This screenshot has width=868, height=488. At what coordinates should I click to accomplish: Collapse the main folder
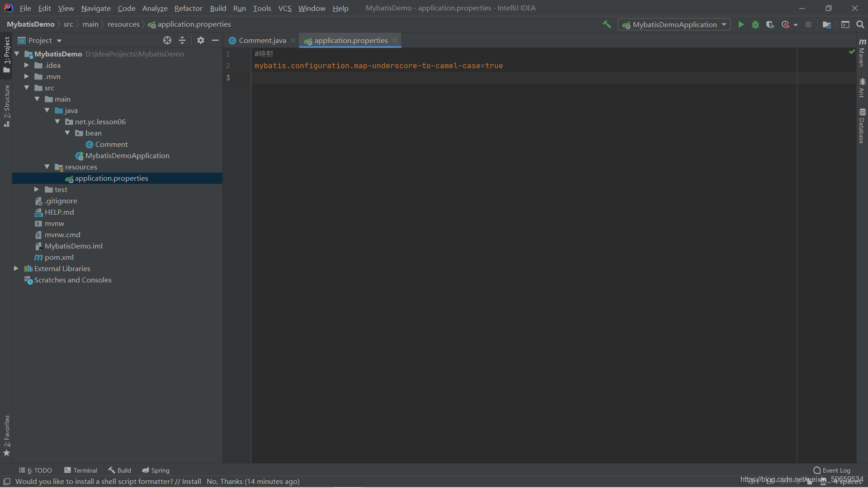pos(37,99)
